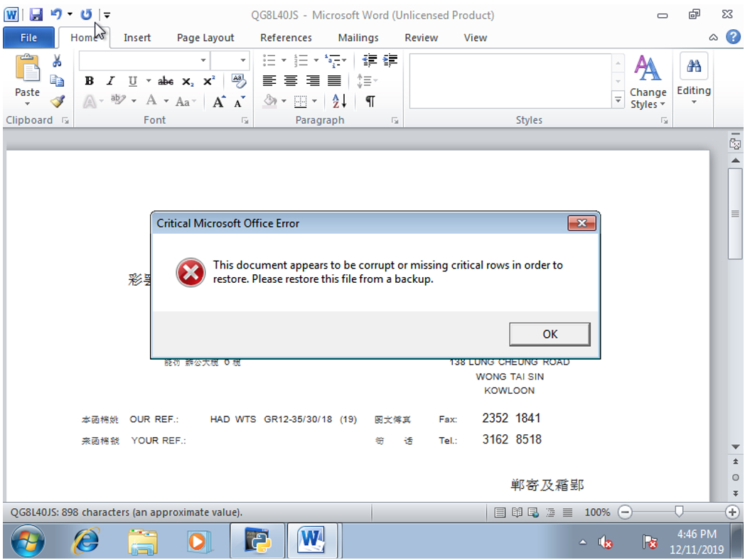Image resolution: width=745 pixels, height=560 pixels.
Task: Click the Cut scissors icon
Action: point(57,61)
